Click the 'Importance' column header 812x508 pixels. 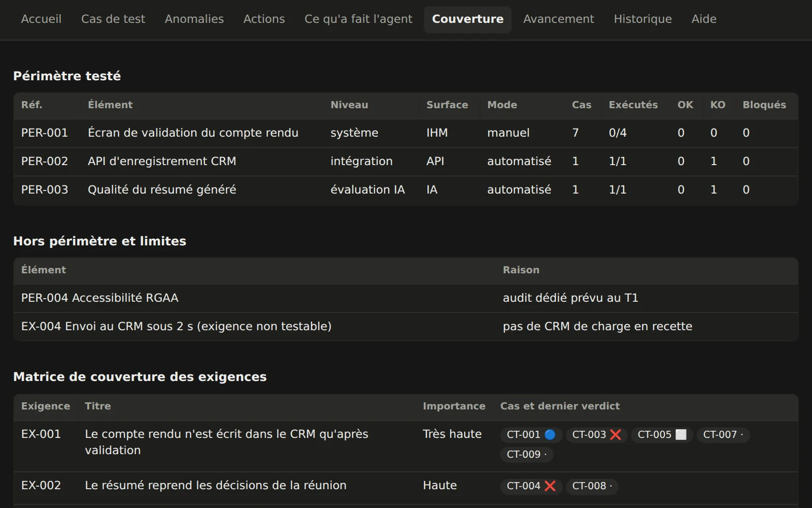tap(454, 406)
